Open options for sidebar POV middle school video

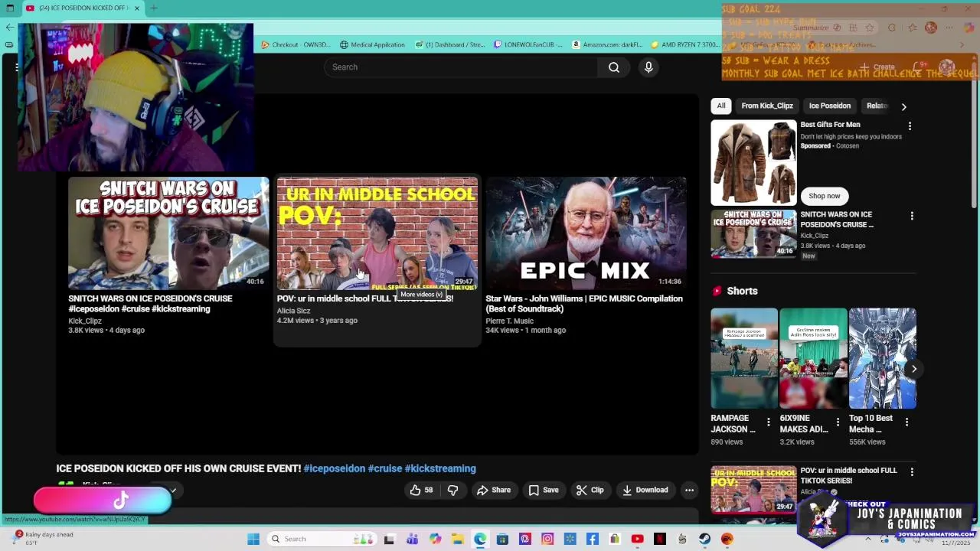911,472
